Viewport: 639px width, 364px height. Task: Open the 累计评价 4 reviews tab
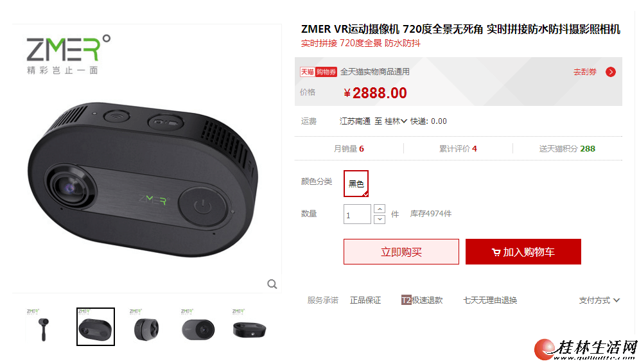pos(458,148)
